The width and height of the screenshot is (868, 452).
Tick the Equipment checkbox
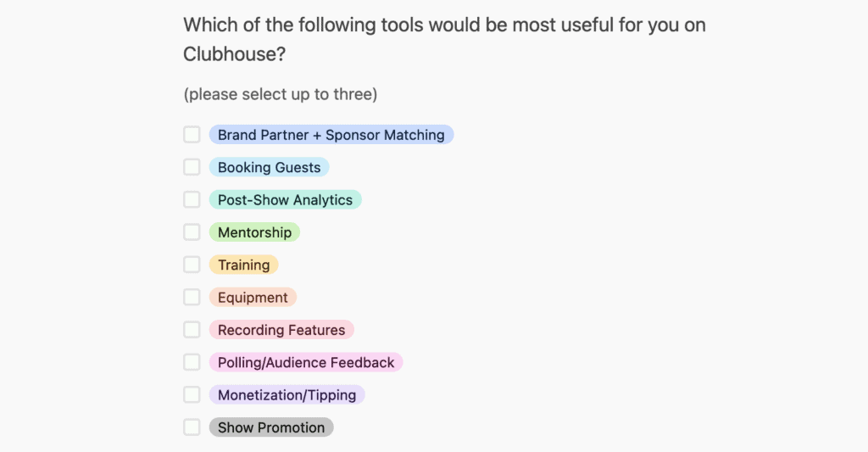click(x=192, y=297)
